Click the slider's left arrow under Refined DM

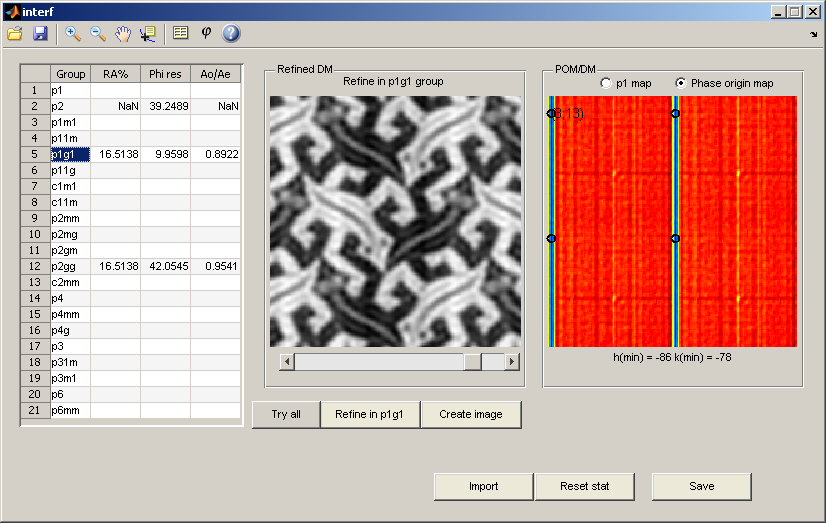click(x=286, y=361)
